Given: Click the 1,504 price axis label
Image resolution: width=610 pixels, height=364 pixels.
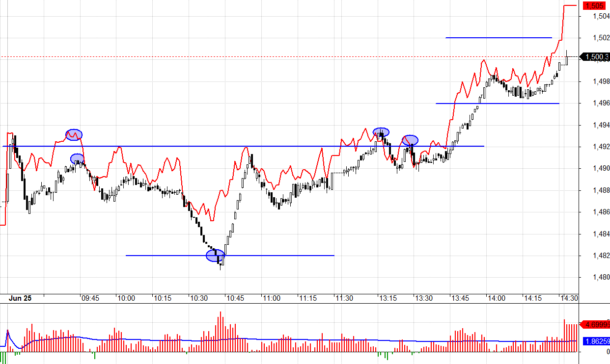Looking at the screenshot, I should click(601, 17).
